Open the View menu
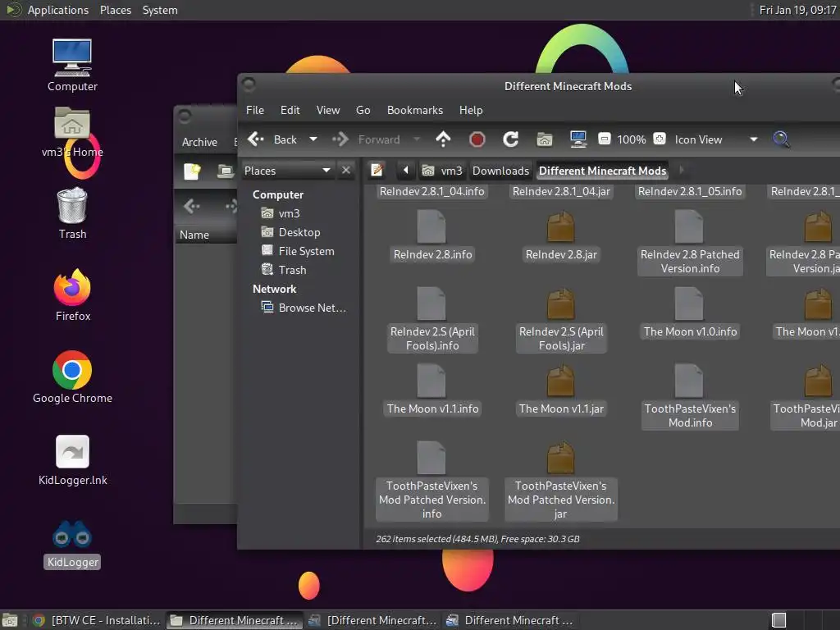 (328, 111)
